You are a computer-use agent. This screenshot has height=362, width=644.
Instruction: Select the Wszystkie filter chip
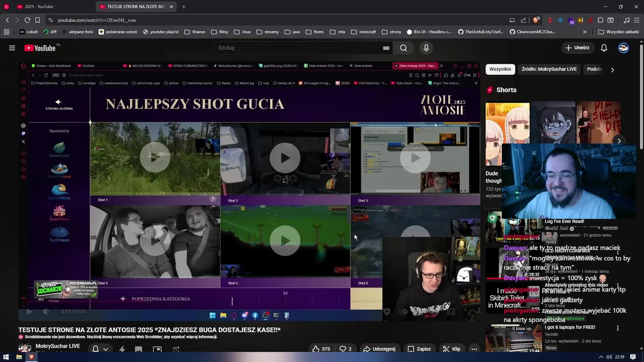tap(500, 69)
